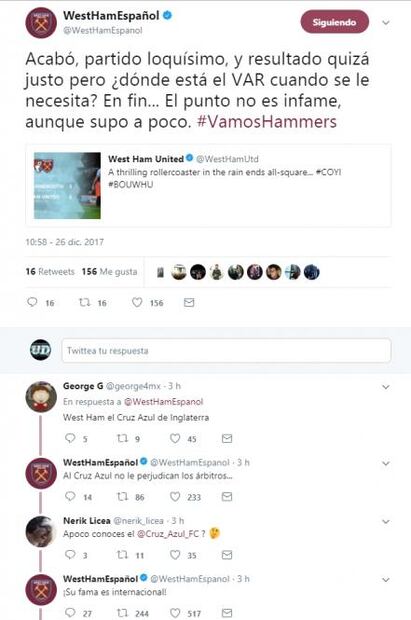Image resolution: width=411 pixels, height=620 pixels.
Task: Expand options chevron on George G's reply
Action: click(x=386, y=387)
